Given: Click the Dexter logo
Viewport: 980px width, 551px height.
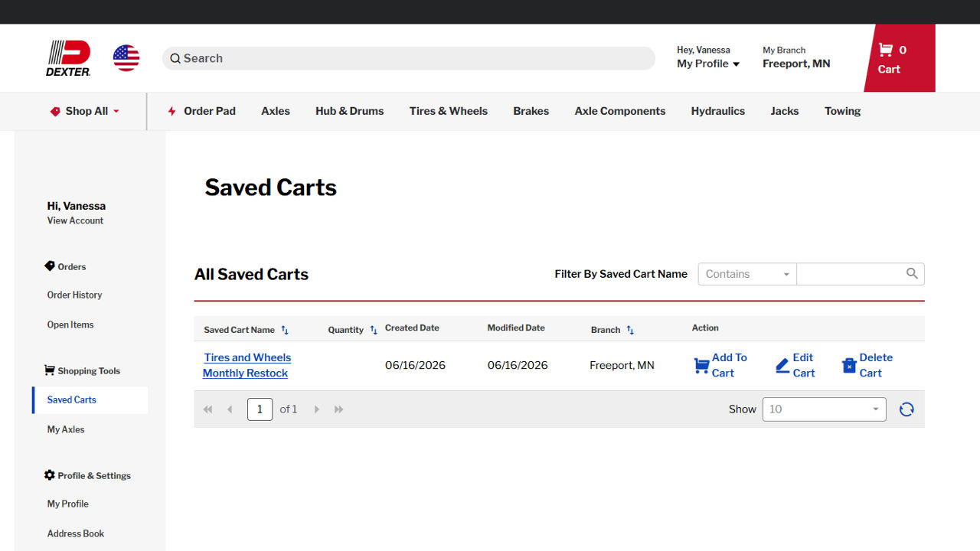Looking at the screenshot, I should pos(68,58).
